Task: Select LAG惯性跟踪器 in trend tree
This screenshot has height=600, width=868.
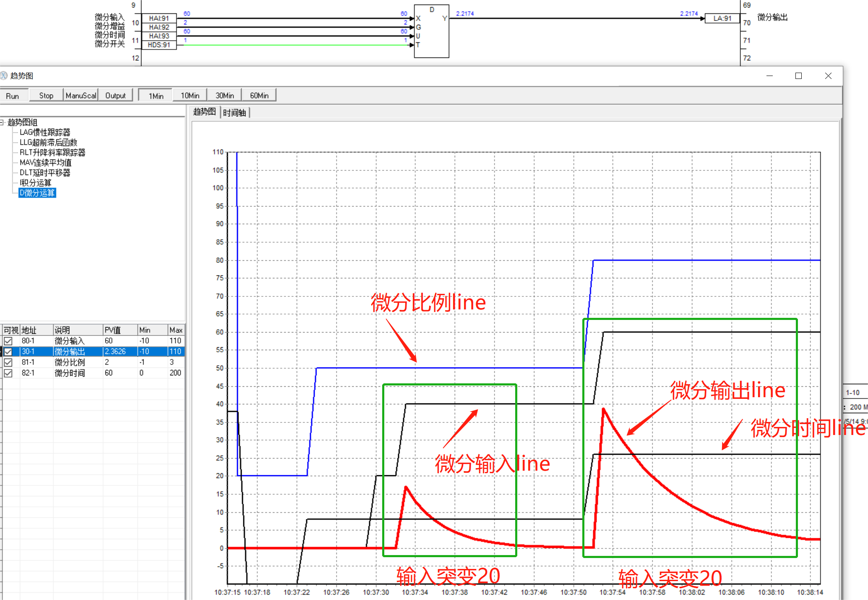Action: point(45,132)
